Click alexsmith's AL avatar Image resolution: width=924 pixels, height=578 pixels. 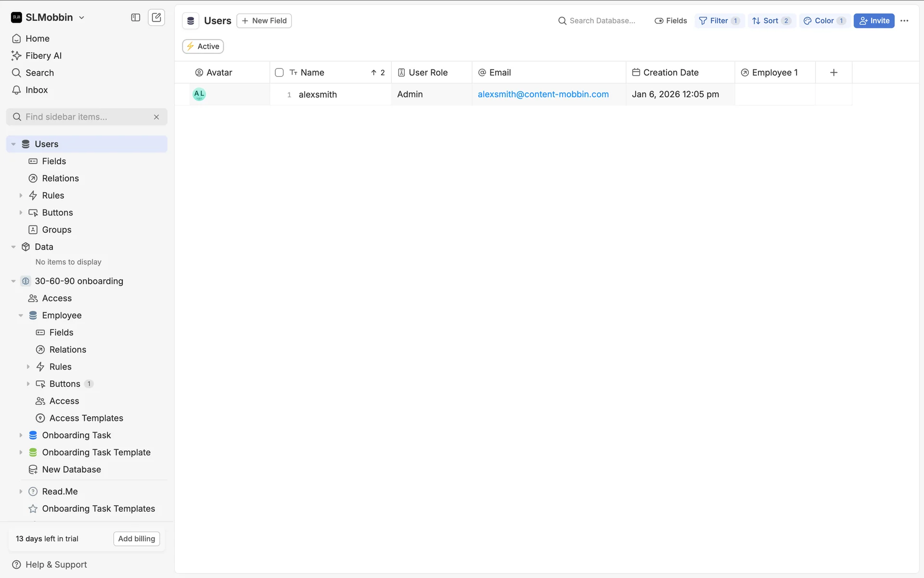[x=199, y=94]
